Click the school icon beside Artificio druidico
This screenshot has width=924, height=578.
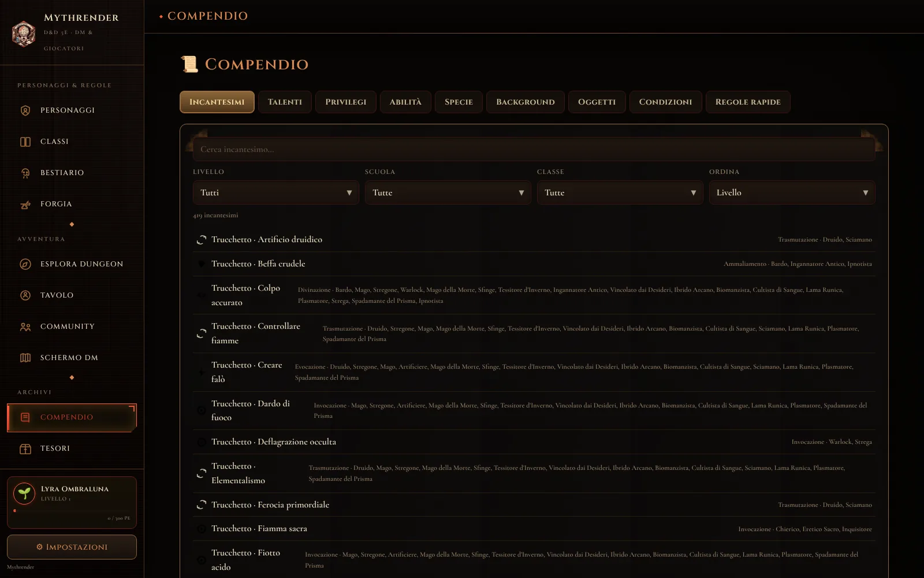tap(202, 240)
